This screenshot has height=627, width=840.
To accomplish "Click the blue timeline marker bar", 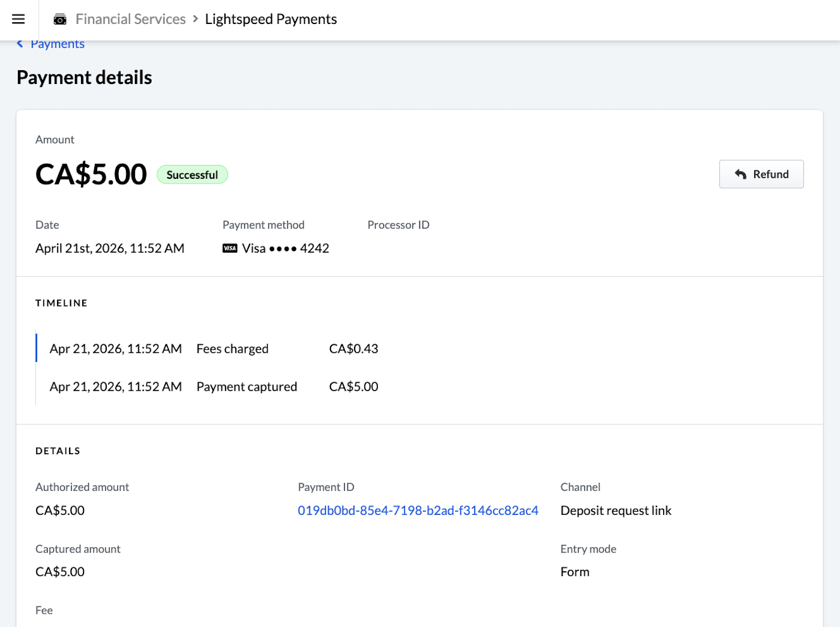I will [37, 348].
